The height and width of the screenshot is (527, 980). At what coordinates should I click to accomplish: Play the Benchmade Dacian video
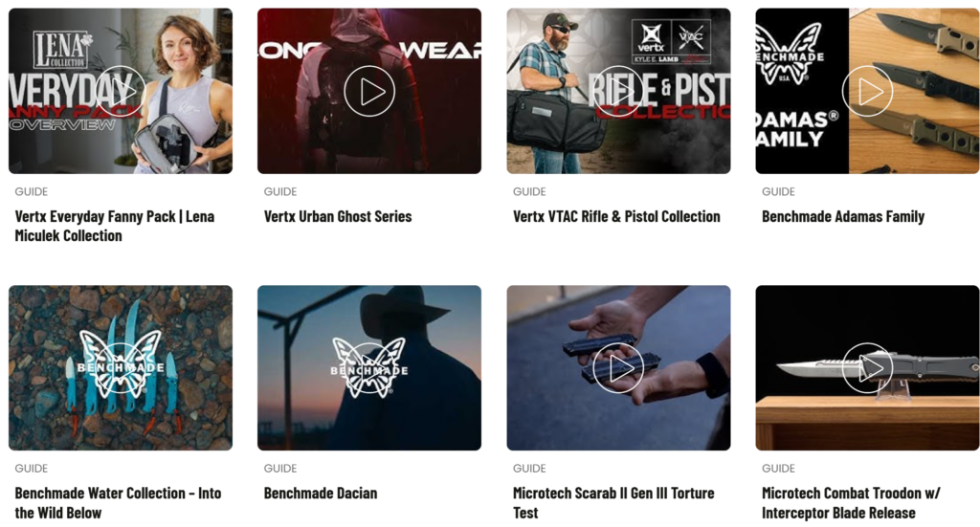369,368
